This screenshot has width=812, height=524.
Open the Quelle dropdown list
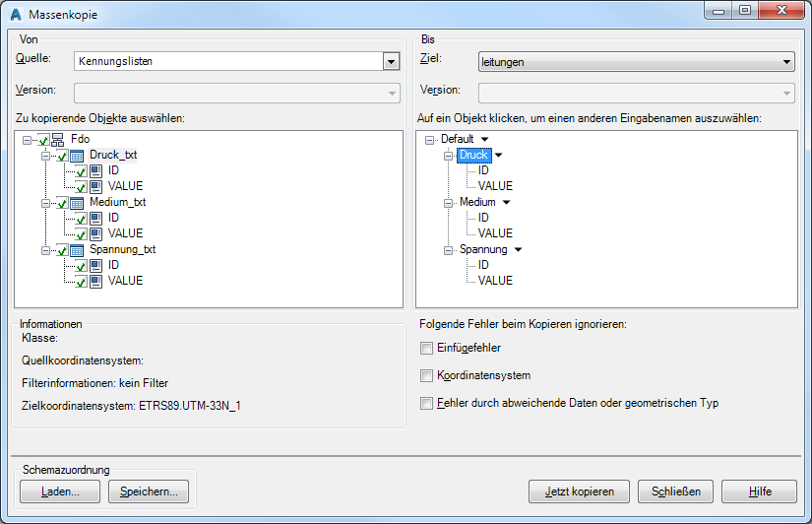point(391,61)
